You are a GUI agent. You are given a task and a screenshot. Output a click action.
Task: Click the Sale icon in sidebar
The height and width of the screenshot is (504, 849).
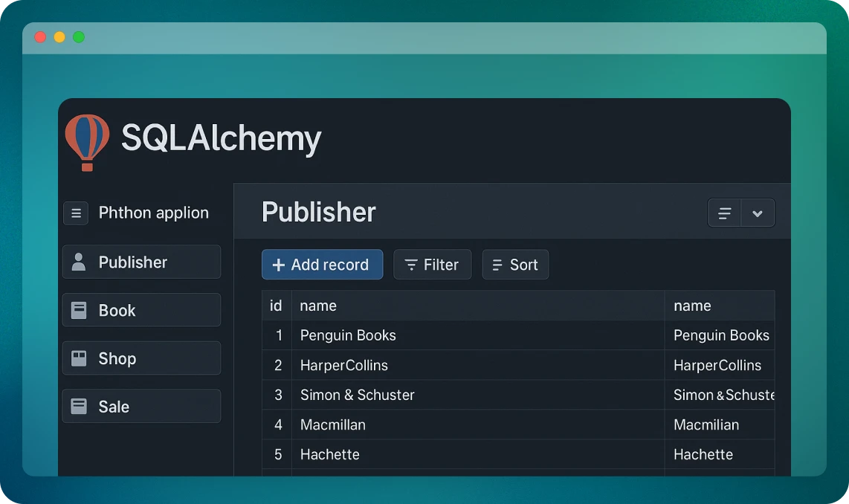tap(78, 407)
